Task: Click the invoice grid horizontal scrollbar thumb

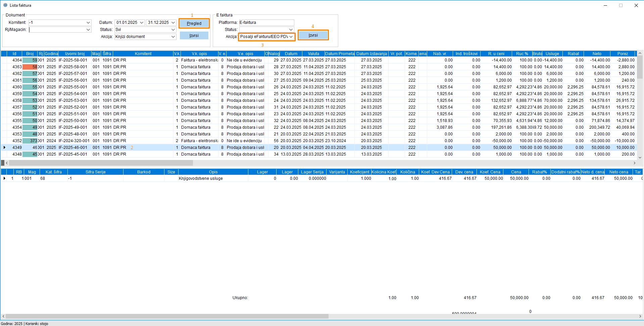Action: [x=101, y=163]
